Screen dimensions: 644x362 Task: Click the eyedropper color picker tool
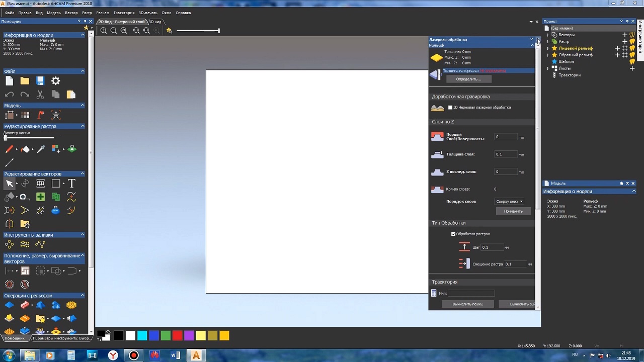41,149
